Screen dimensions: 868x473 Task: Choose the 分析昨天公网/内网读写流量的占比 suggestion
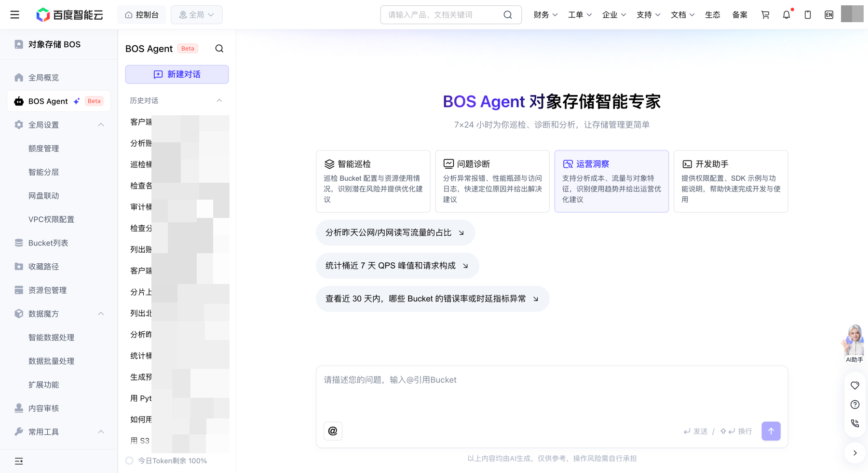pyautogui.click(x=395, y=233)
